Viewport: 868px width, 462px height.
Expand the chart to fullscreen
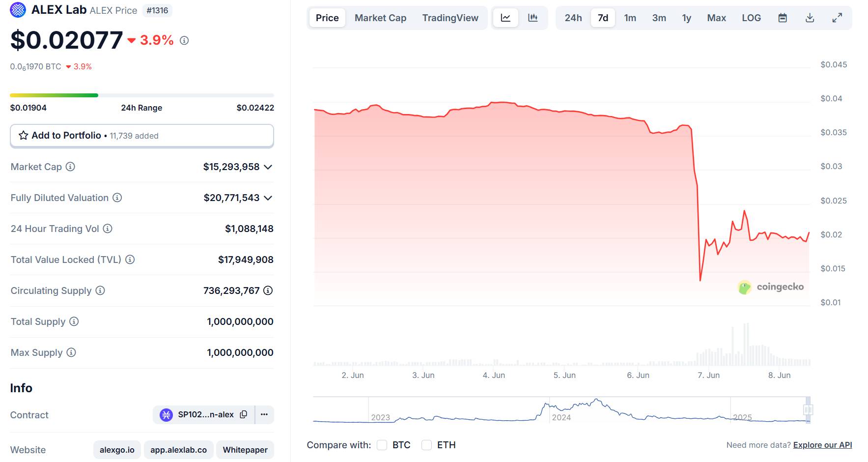click(x=837, y=18)
